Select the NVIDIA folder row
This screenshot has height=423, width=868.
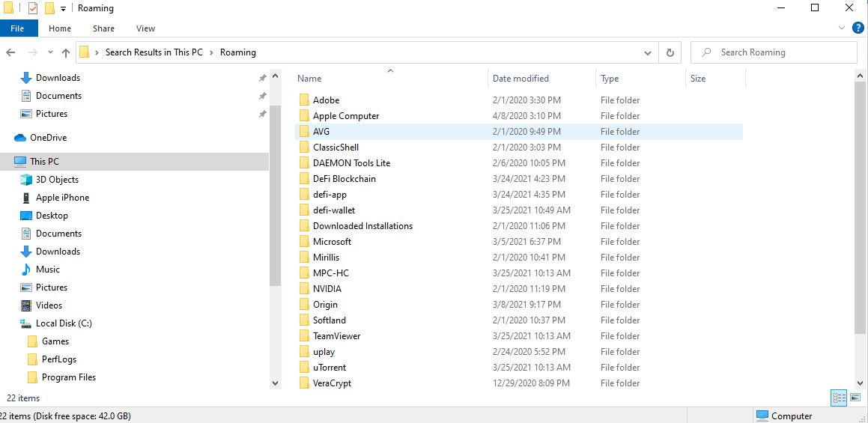click(520, 289)
